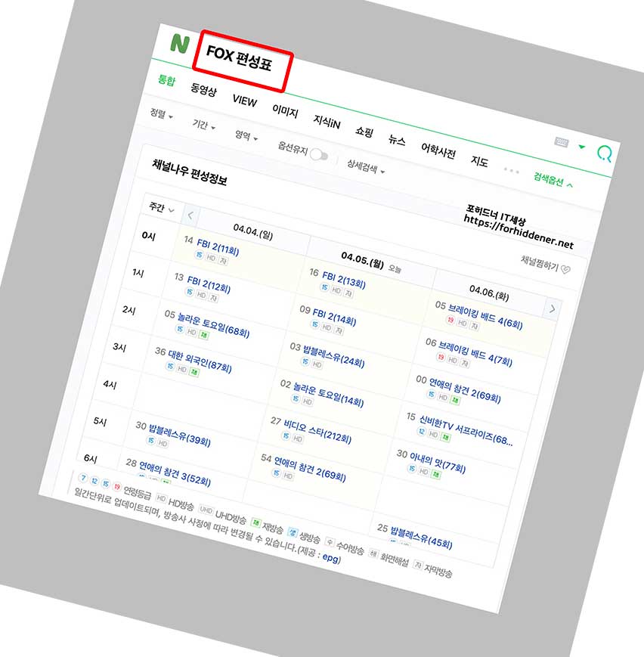Screen dimensions: 644x657
Task: Click the age 7 legend icon
Action: (x=83, y=478)
